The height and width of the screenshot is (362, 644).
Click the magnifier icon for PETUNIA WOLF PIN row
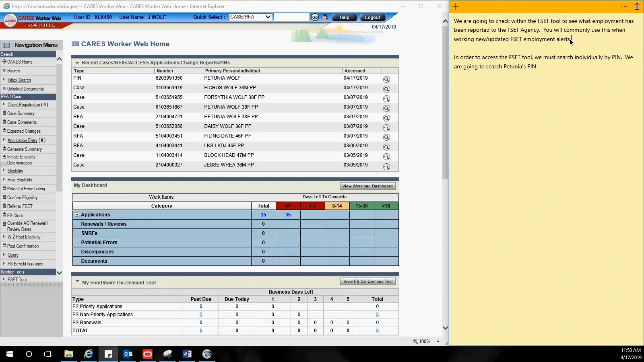pyautogui.click(x=386, y=79)
